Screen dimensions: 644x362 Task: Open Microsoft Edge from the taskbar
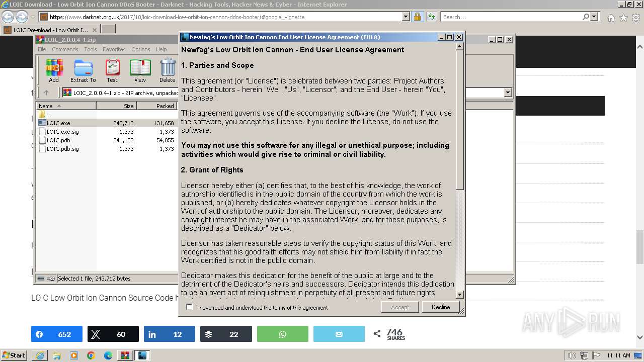click(108, 355)
